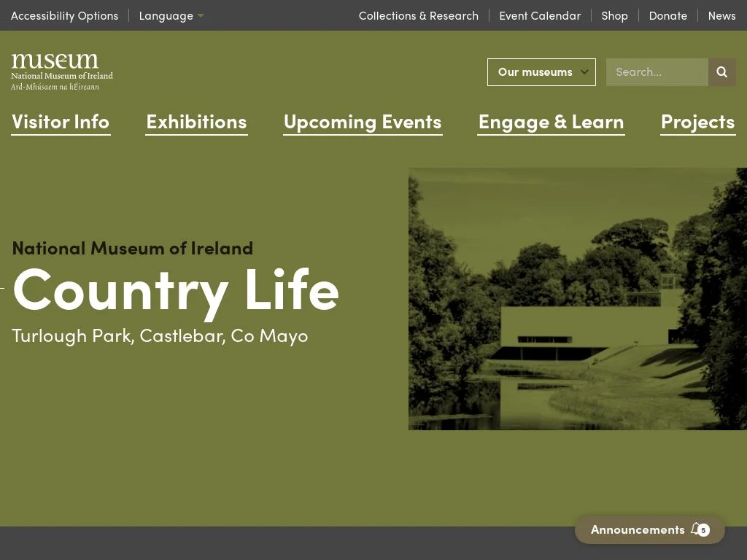Focus the Search text field

[657, 72]
